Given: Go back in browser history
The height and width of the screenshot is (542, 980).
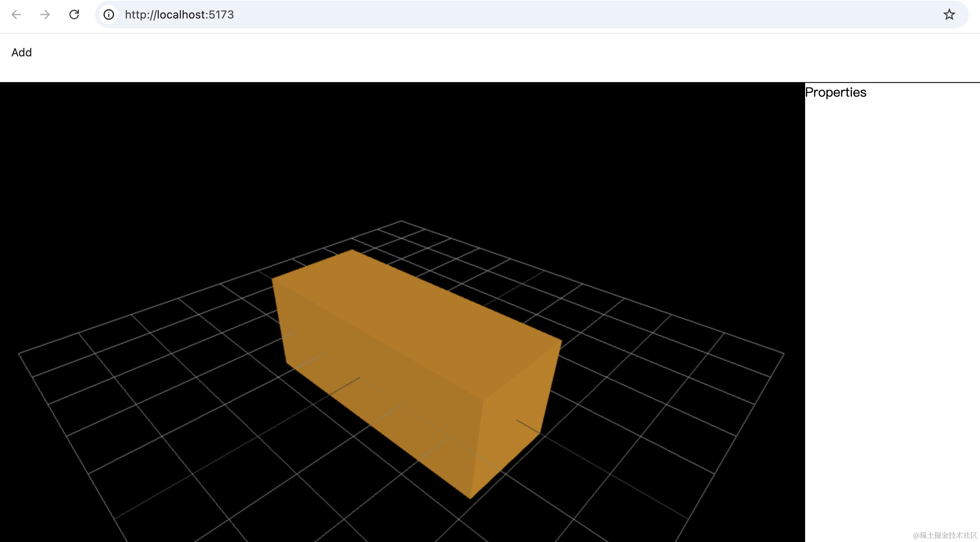Looking at the screenshot, I should pyautogui.click(x=16, y=15).
